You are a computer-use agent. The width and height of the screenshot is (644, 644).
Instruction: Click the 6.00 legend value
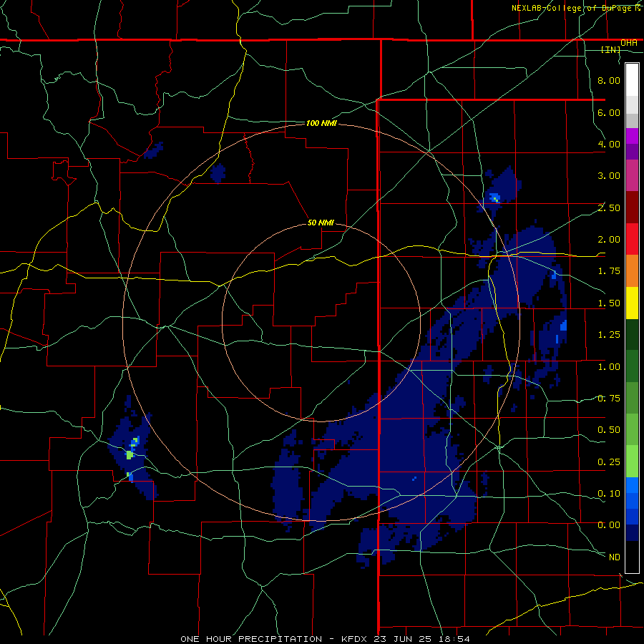609,112
